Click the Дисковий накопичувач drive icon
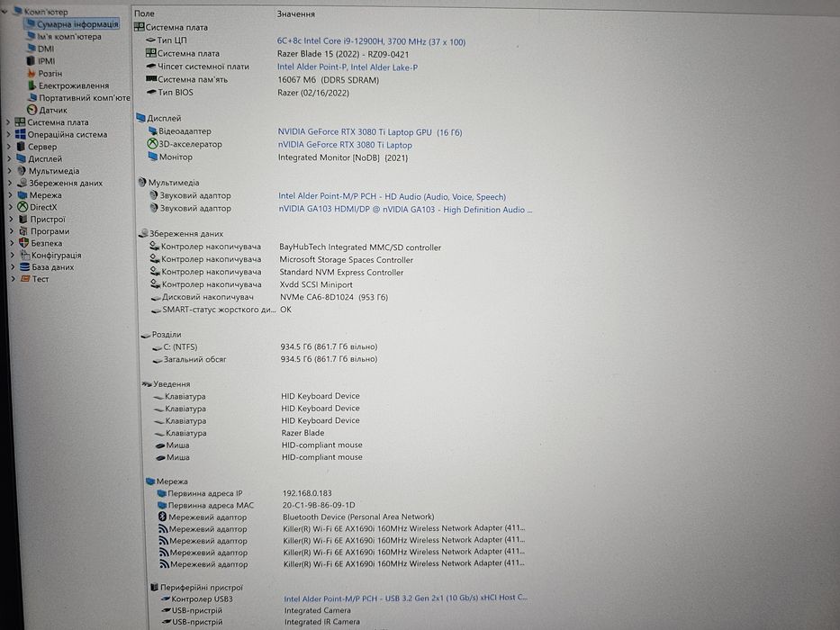 click(x=156, y=297)
